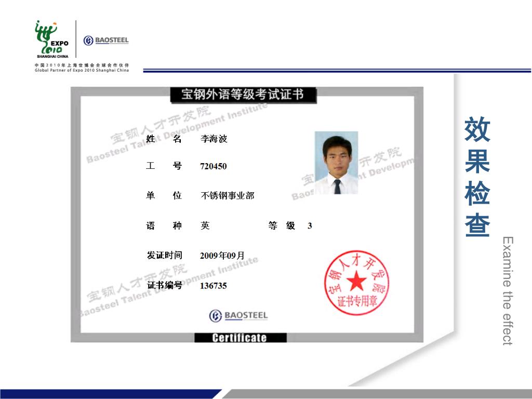The height and width of the screenshot is (399, 532).
Task: Click the level value 3
Action: tap(310, 226)
